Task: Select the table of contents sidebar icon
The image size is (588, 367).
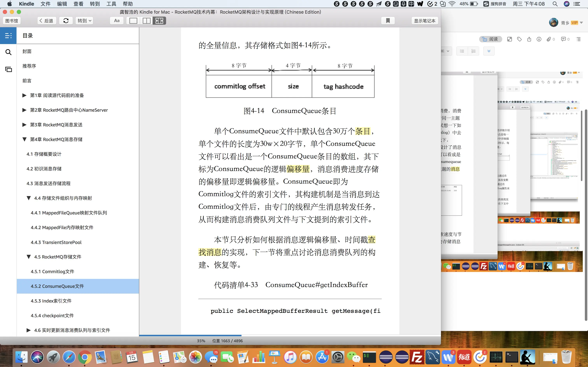Action: 8,35
